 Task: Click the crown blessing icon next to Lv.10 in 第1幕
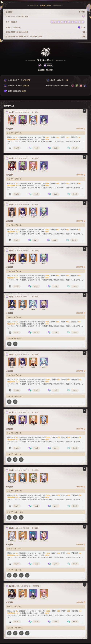10,148
